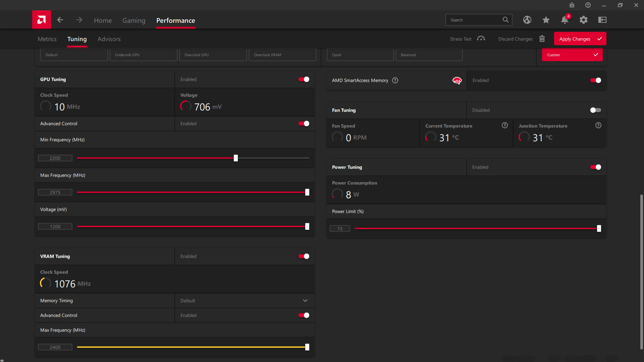Image resolution: width=644 pixels, height=362 pixels.
Task: Toggle GPU Advanced Control switch
Action: [x=304, y=124]
